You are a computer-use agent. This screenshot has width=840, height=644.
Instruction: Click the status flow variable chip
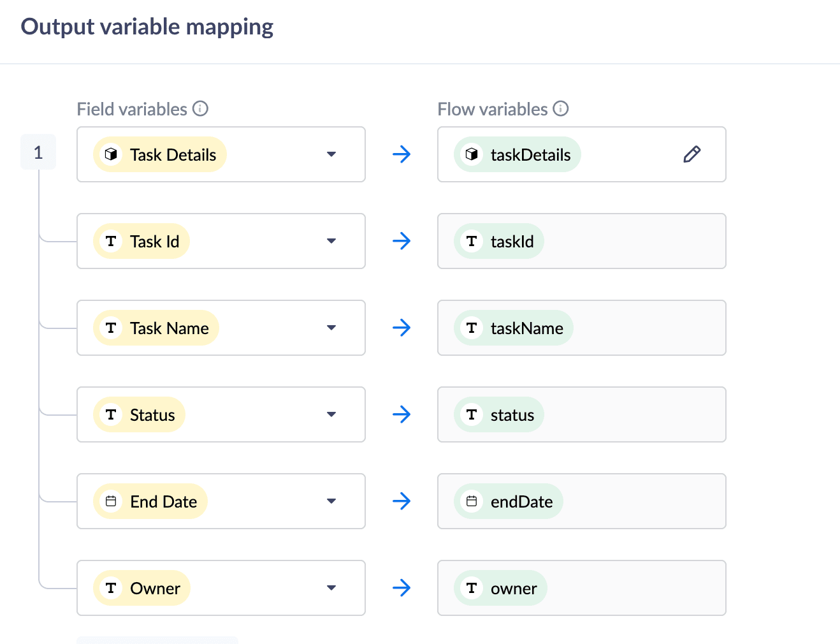point(499,414)
